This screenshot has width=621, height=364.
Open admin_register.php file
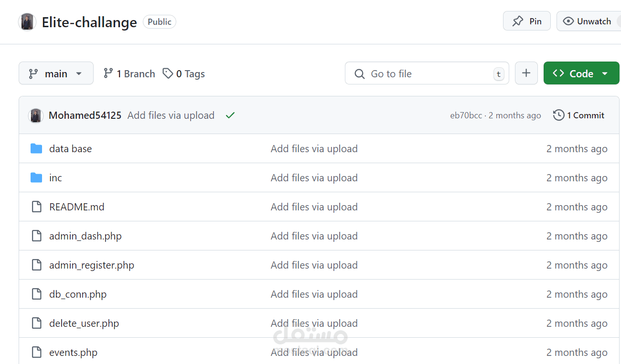(92, 265)
